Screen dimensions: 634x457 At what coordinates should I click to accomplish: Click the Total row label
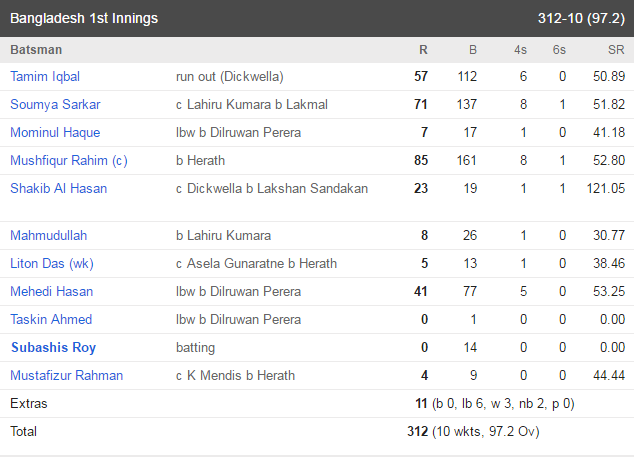point(23,432)
